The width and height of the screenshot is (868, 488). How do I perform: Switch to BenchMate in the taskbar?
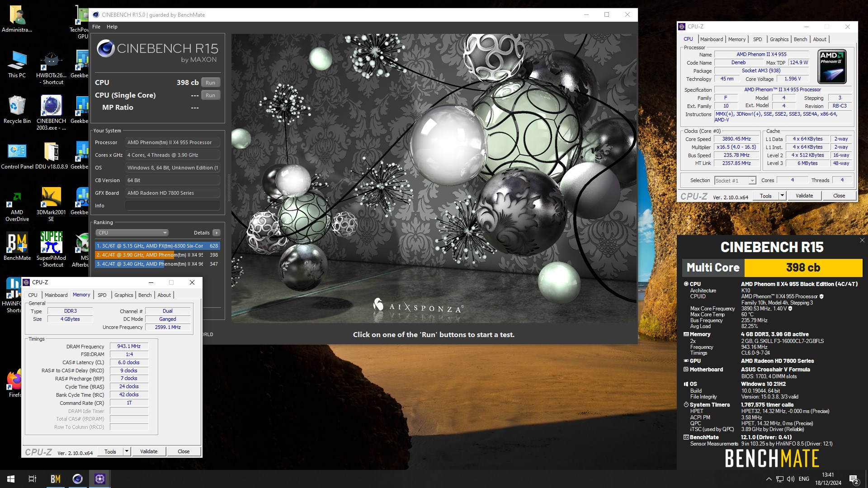(x=55, y=479)
